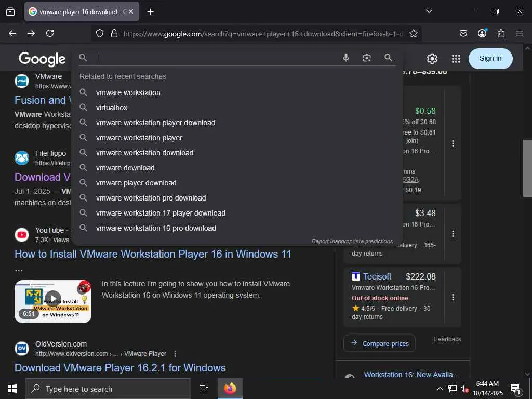The image size is (532, 399).
Task: List all tabs with the dropdown arrow
Action: coord(429,11)
